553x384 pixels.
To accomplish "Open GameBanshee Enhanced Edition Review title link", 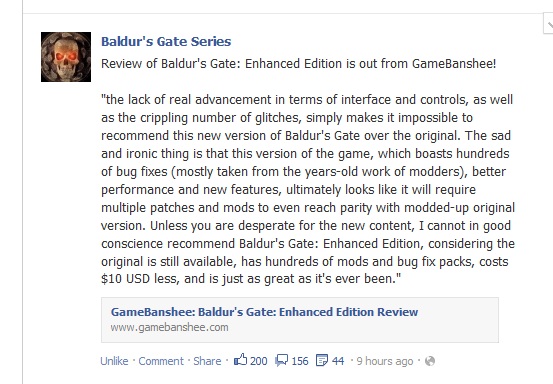I will [x=264, y=312].
